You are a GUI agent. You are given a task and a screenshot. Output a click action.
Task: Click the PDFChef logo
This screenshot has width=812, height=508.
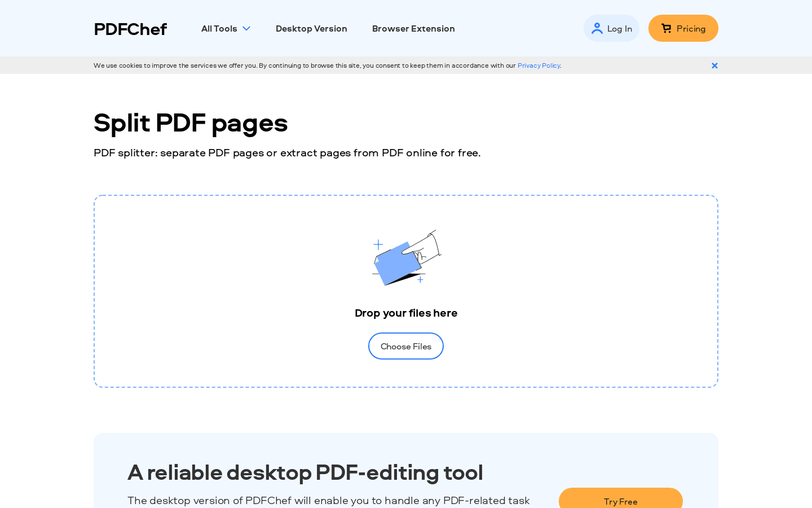pyautogui.click(x=130, y=29)
